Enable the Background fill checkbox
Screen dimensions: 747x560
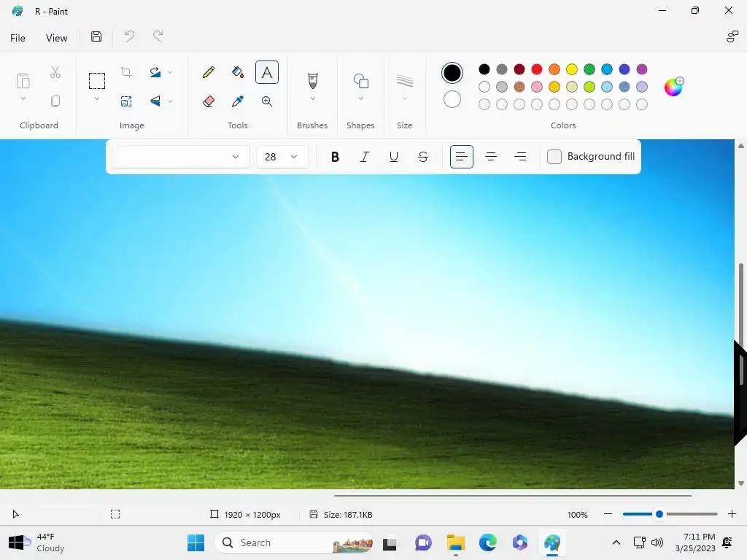click(x=554, y=157)
